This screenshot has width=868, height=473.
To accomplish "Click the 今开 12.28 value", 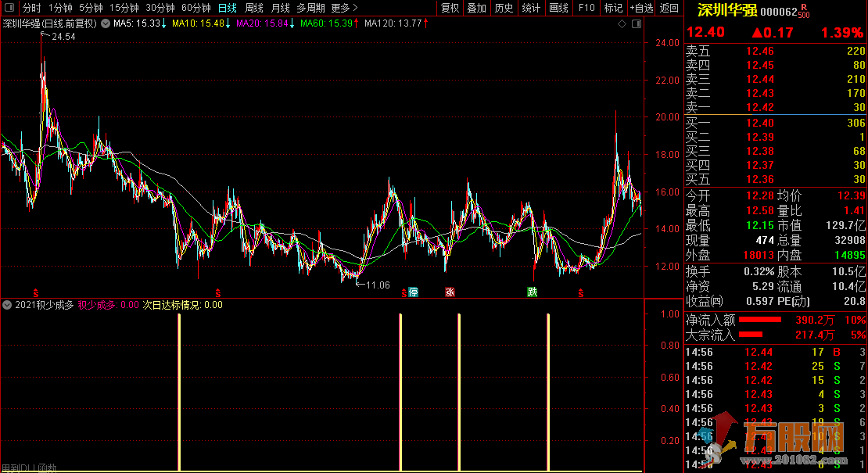I will pyautogui.click(x=760, y=195).
